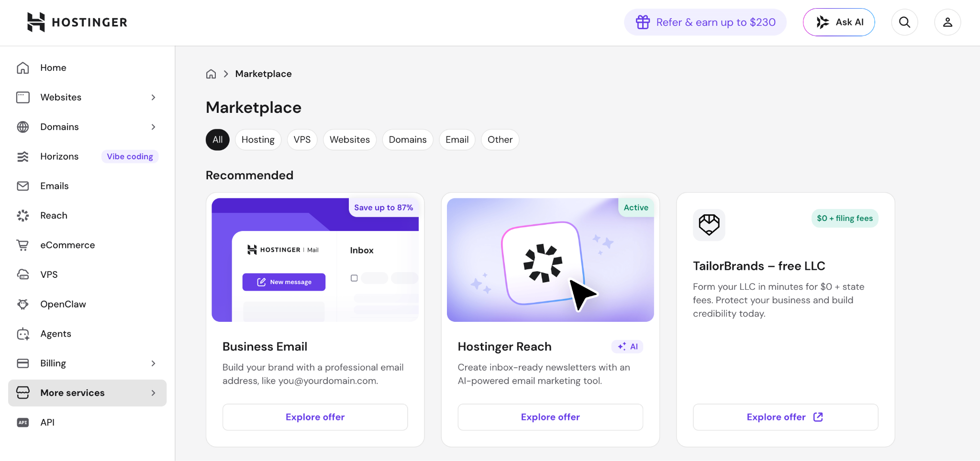Open Home in the sidebar
This screenshot has height=461, width=980.
[x=88, y=68]
